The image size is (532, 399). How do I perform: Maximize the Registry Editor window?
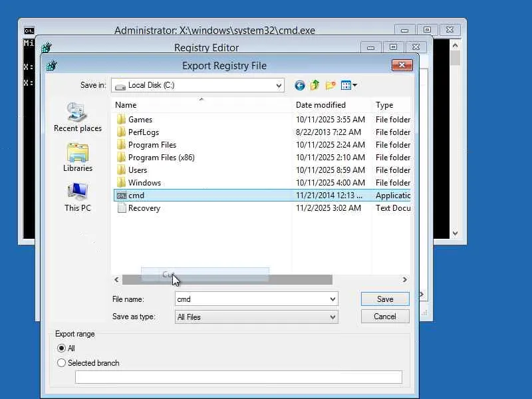pos(393,47)
